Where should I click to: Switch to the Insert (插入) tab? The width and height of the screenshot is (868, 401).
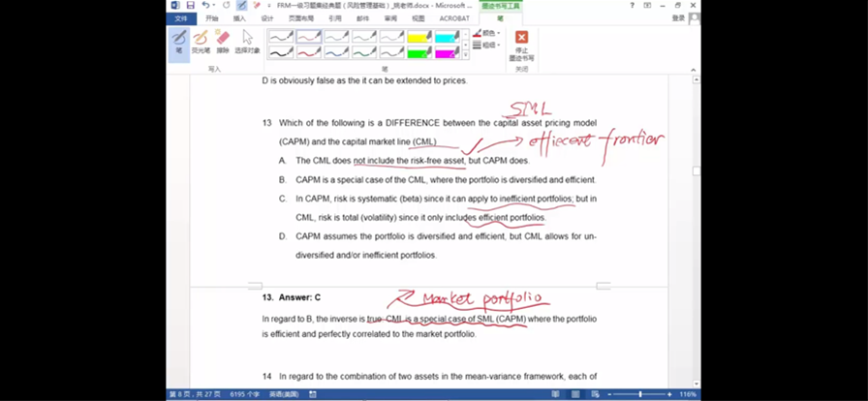coord(239,18)
